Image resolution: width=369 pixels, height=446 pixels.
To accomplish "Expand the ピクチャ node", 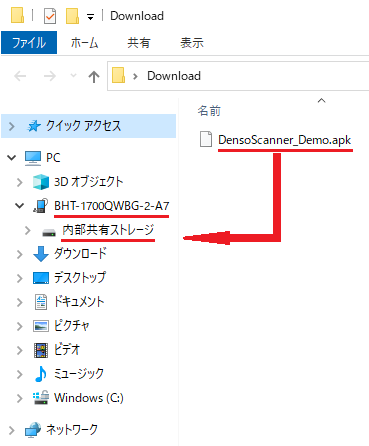I will 20,326.
